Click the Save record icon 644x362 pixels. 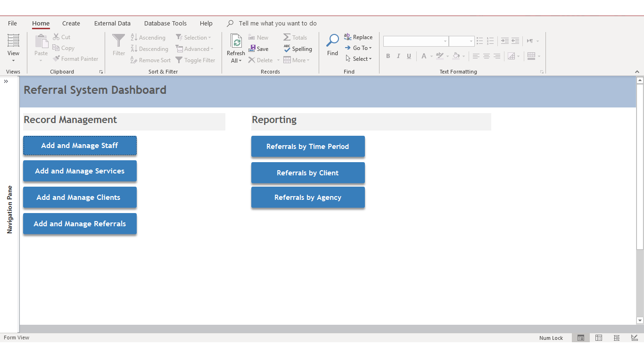tap(253, 49)
